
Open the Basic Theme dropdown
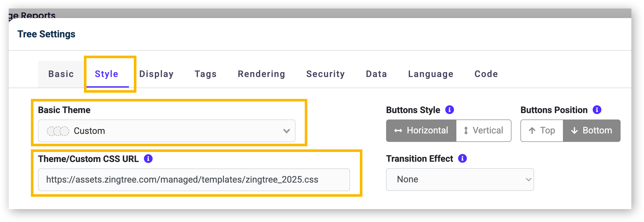pos(167,131)
